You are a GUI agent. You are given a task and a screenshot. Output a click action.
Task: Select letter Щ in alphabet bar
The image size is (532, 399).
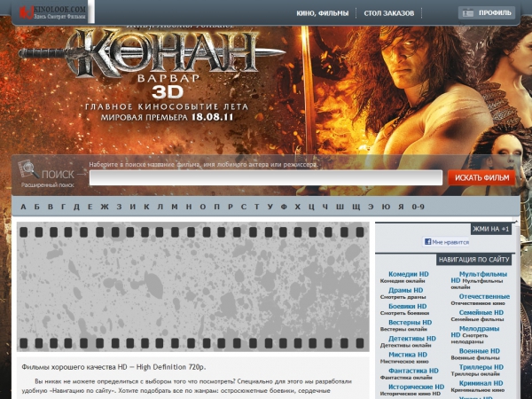356,207
